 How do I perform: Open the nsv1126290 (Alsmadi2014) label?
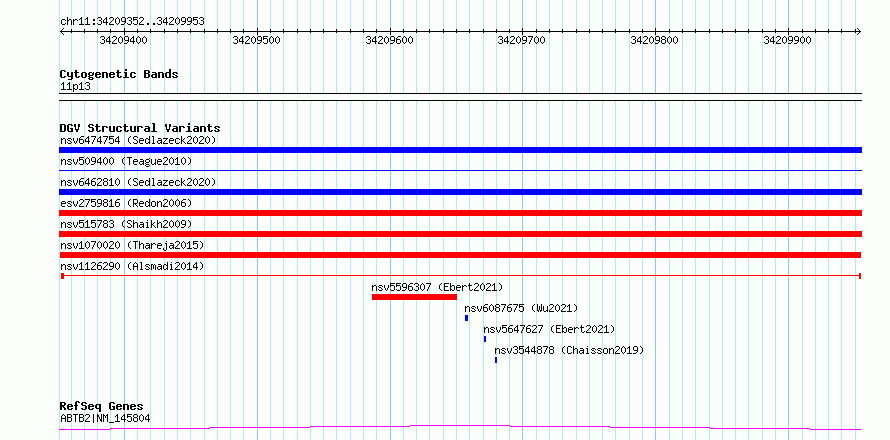(132, 266)
